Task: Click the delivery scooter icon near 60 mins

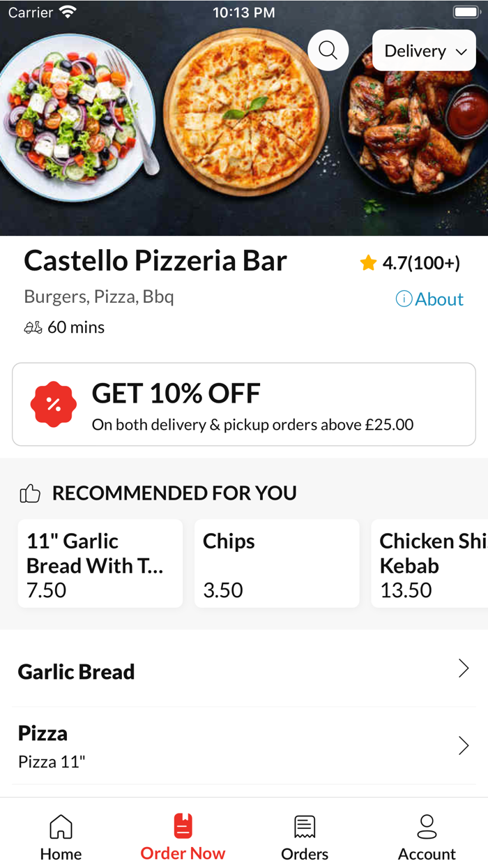Action: [x=31, y=327]
